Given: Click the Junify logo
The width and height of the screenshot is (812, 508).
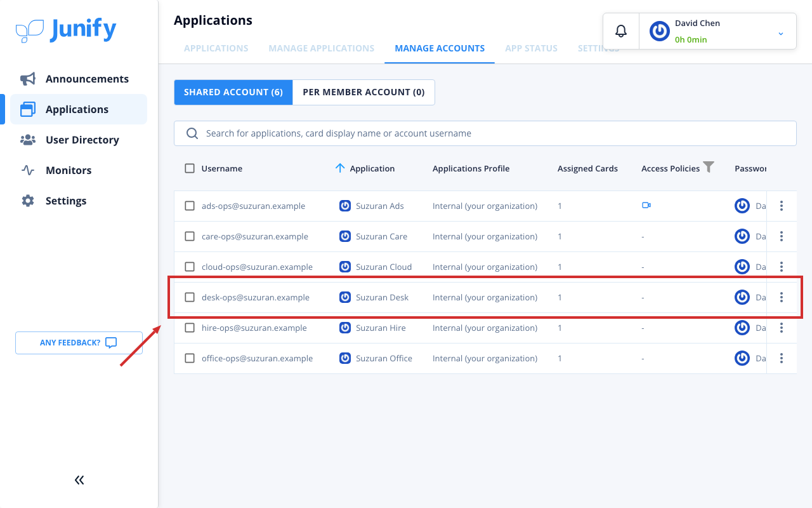Looking at the screenshot, I should 66,30.
